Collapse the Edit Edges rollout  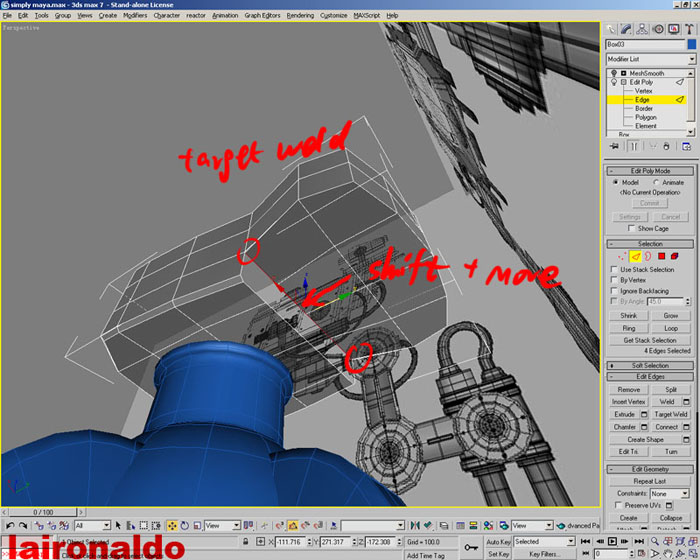coord(649,375)
